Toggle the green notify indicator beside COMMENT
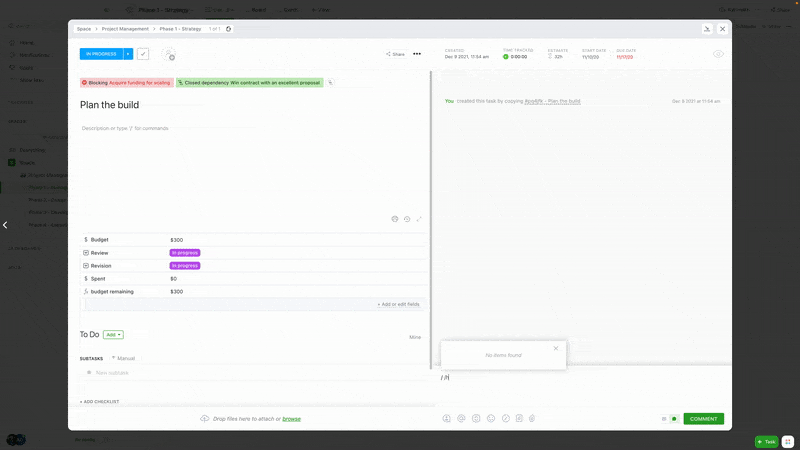 (674, 419)
